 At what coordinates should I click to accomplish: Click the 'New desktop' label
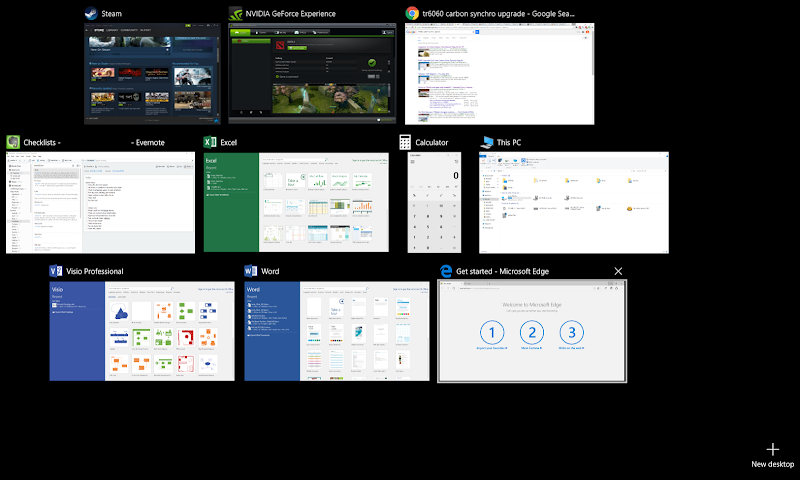[x=772, y=464]
